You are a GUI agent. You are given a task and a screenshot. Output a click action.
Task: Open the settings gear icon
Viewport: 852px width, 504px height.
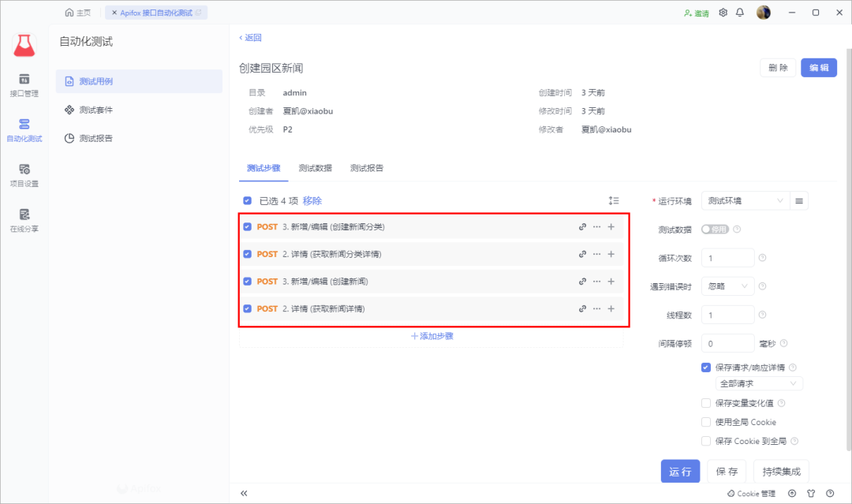tap(722, 13)
